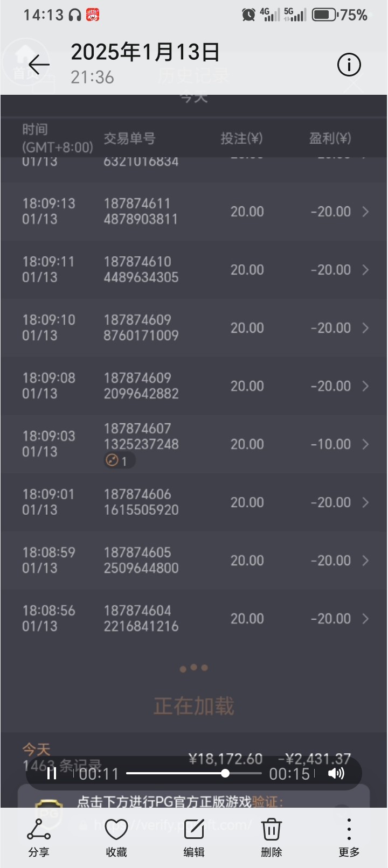Tap the back arrow icon
Screen dimensions: 388x868
click(39, 65)
